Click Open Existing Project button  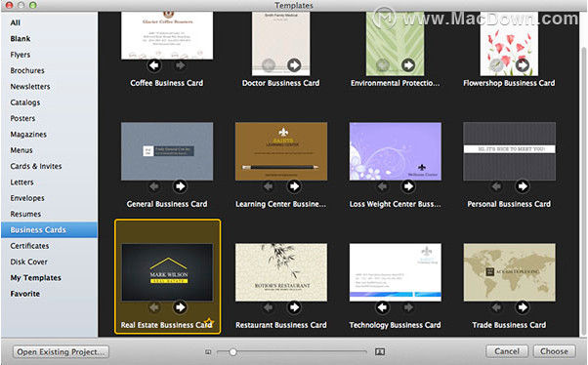pos(61,352)
